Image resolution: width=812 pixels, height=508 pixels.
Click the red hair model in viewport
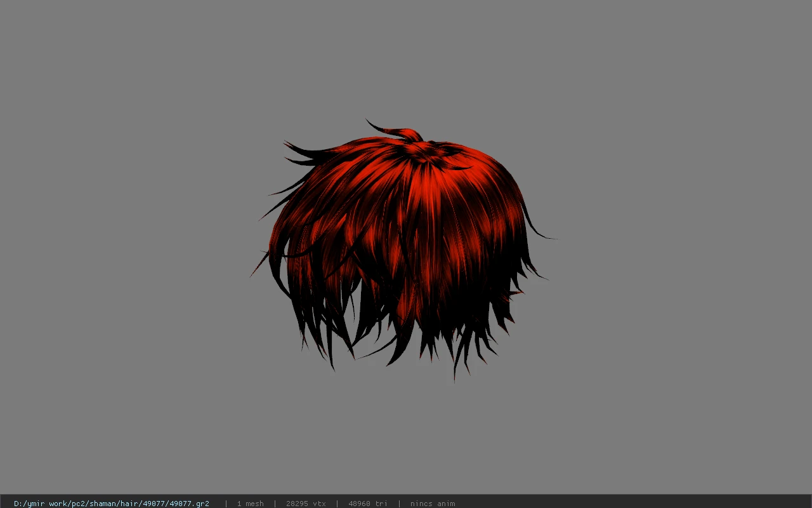pos(403,250)
